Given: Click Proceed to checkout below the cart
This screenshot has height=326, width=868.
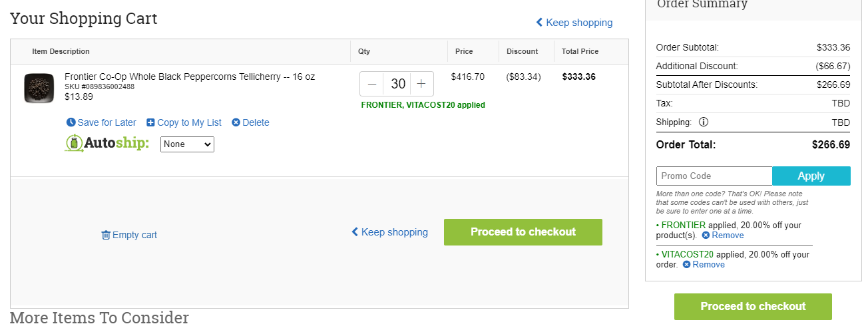Looking at the screenshot, I should [523, 232].
